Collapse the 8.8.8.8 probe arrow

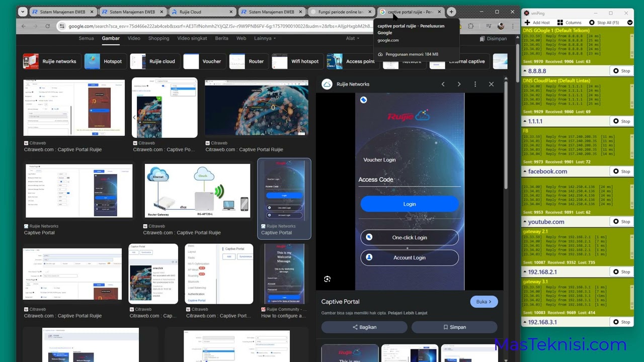(525, 71)
